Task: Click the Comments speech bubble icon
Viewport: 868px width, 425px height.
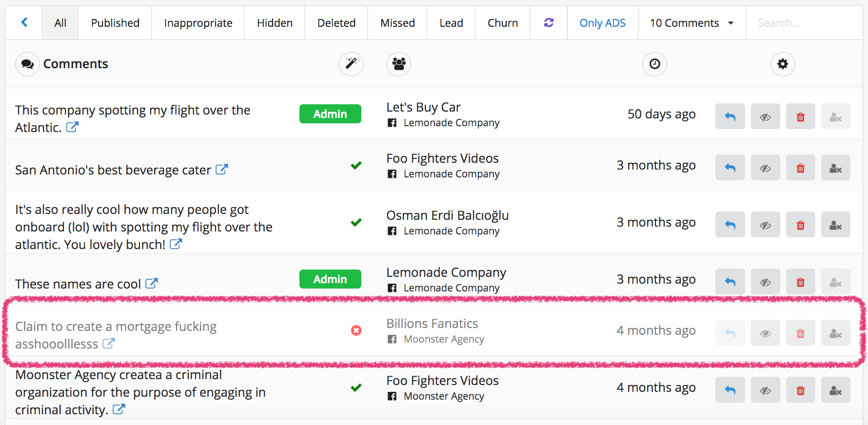Action: tap(27, 64)
